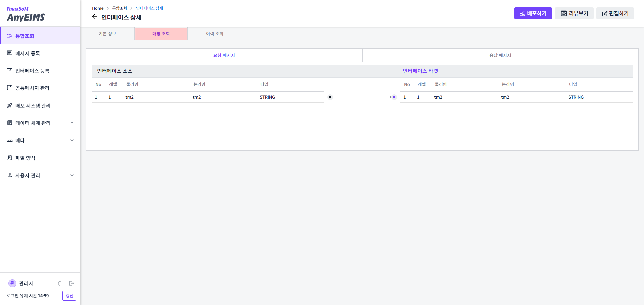Click the 통합조회 breadcrumb link

(119, 8)
